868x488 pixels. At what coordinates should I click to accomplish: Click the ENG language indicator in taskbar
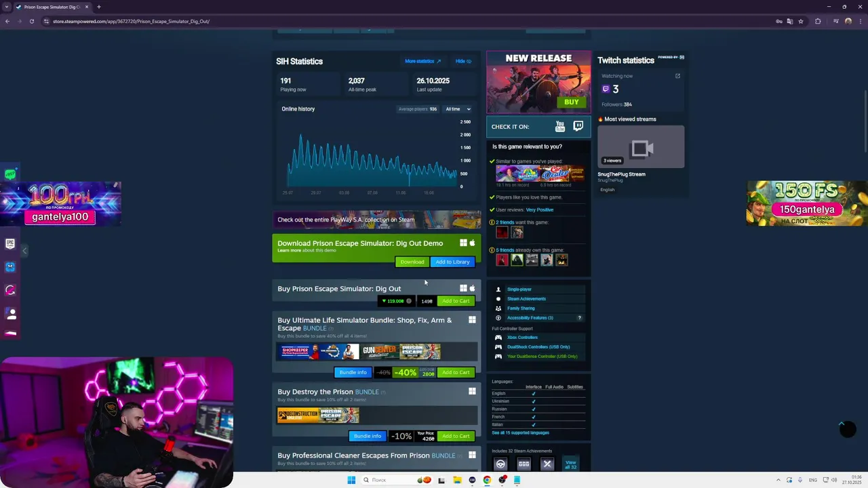coord(812,480)
